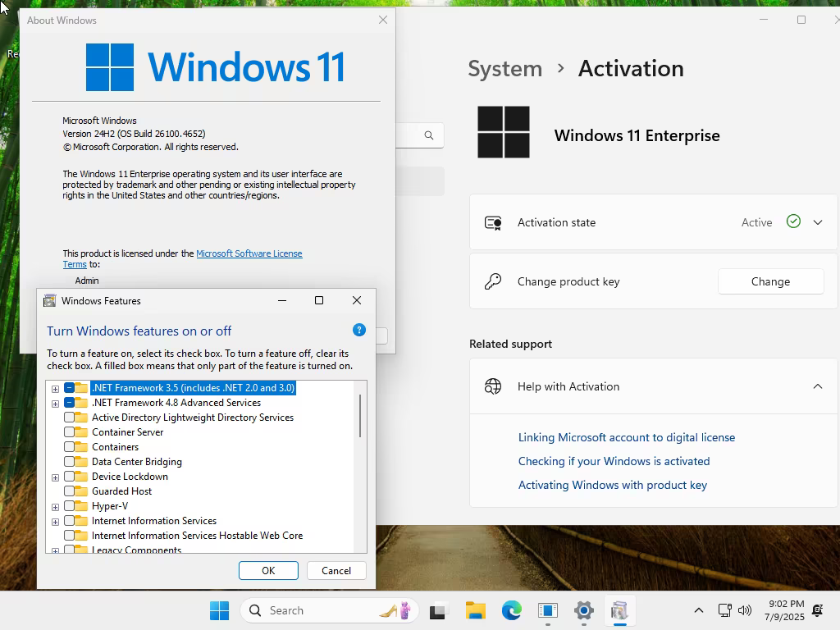Click the Change product key button

click(x=770, y=281)
